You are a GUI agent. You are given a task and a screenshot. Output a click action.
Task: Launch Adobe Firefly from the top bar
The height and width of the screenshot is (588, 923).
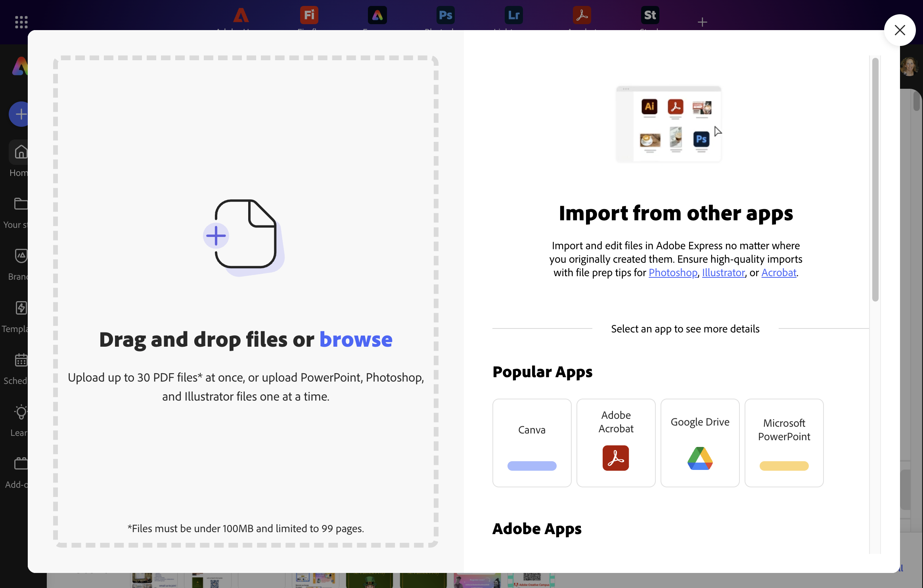click(308, 15)
